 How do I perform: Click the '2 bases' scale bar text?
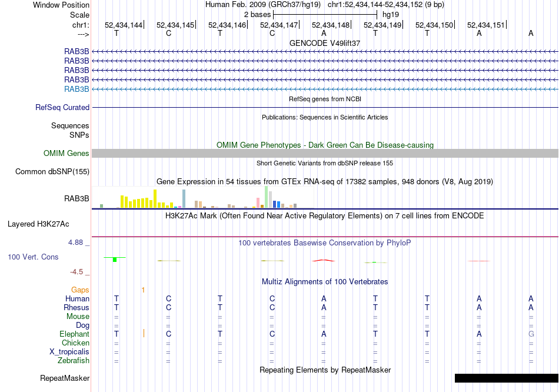coord(257,15)
